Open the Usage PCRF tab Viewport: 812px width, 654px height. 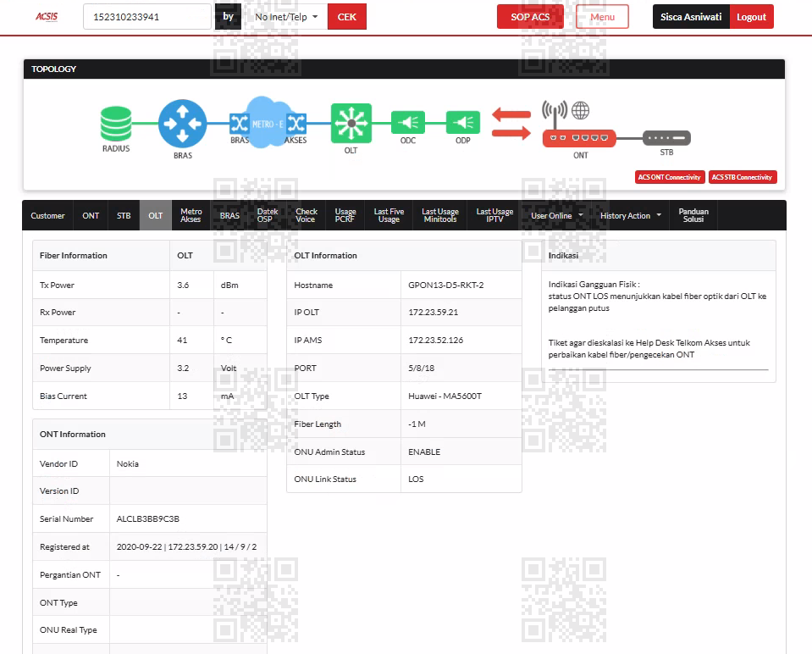click(345, 215)
